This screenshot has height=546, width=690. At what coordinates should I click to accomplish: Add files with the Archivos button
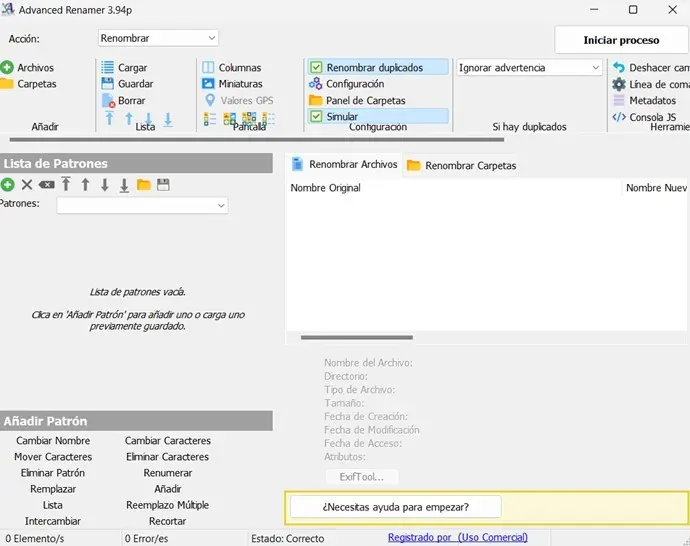click(x=27, y=67)
